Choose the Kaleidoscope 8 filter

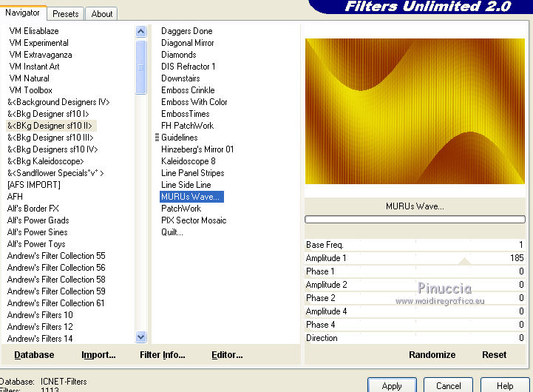click(189, 161)
